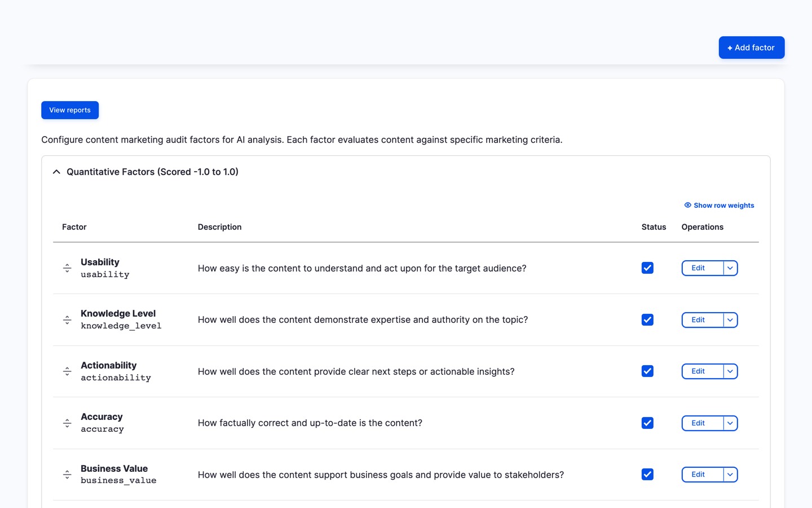Click the drag handle for Usability row
812x508 pixels.
67,268
